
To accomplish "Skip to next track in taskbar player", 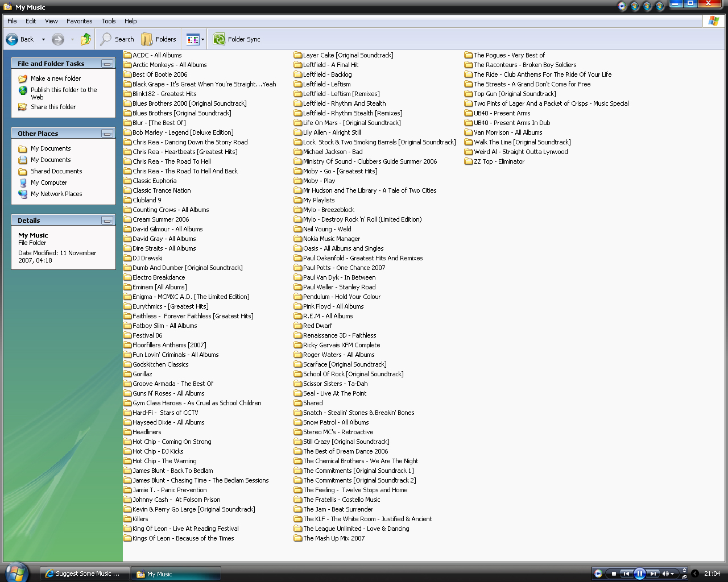I will click(653, 573).
